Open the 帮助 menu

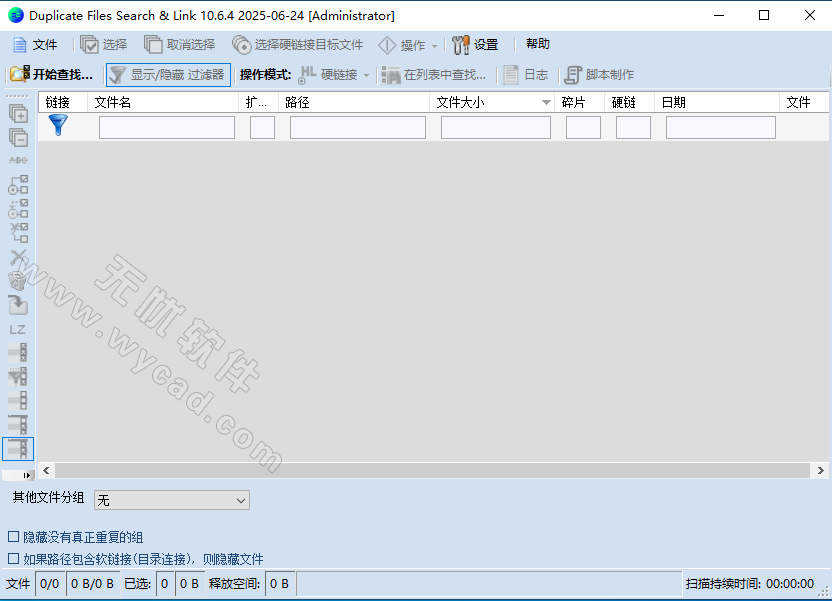pyautogui.click(x=536, y=44)
